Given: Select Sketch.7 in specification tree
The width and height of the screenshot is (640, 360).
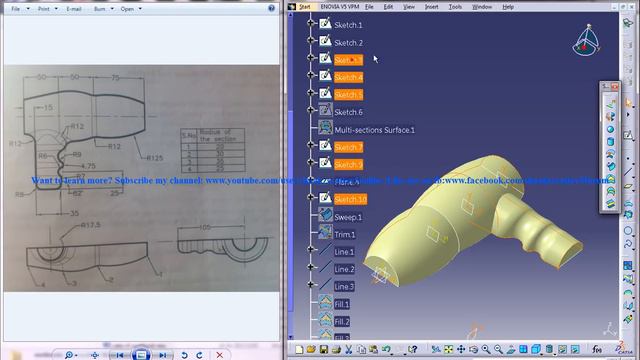Looking at the screenshot, I should pos(348,147).
